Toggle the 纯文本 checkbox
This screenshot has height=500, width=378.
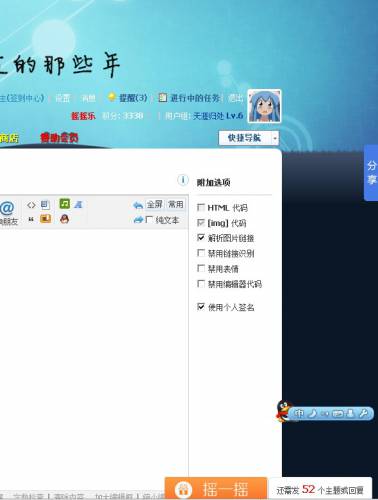(149, 220)
